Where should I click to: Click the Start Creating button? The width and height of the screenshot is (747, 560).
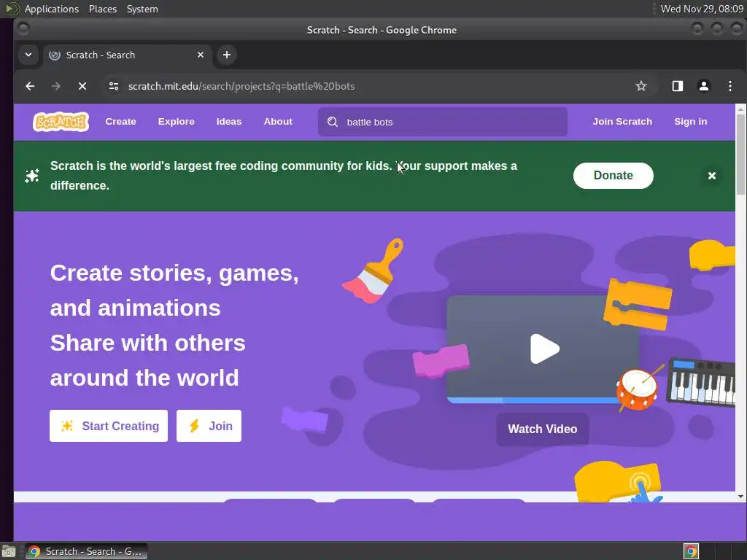(x=109, y=426)
